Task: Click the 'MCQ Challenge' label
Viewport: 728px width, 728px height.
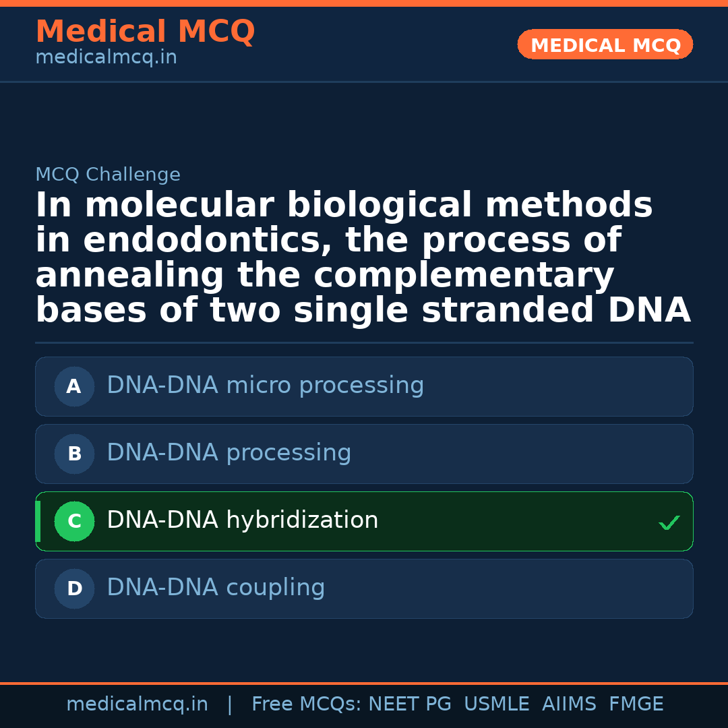Action: click(108, 175)
